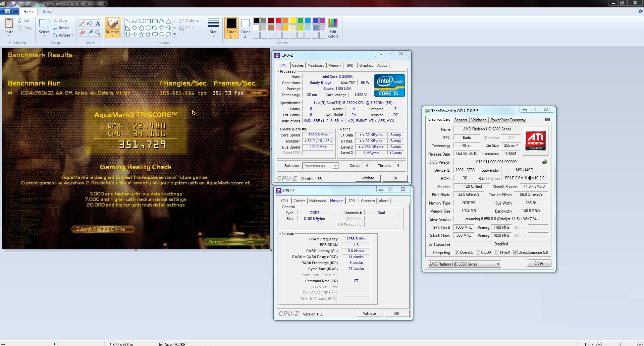644x346 pixels.
Task: Expand the shapes gallery more arrow
Action: point(174,34)
